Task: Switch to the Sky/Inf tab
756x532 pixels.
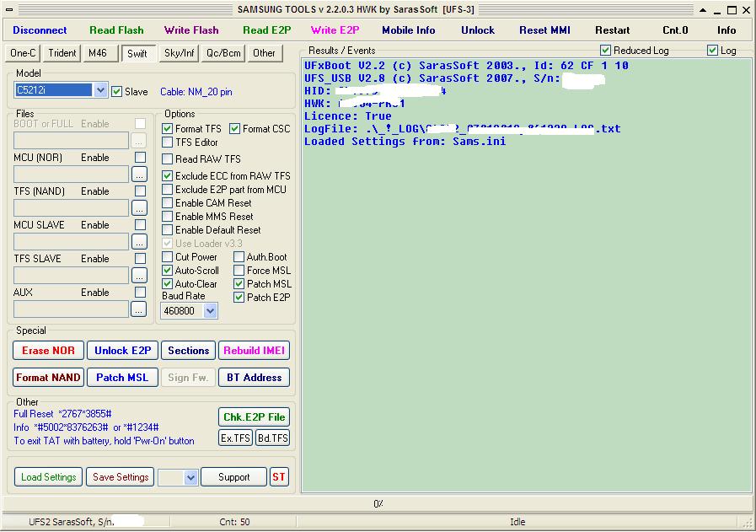Action: pos(179,53)
